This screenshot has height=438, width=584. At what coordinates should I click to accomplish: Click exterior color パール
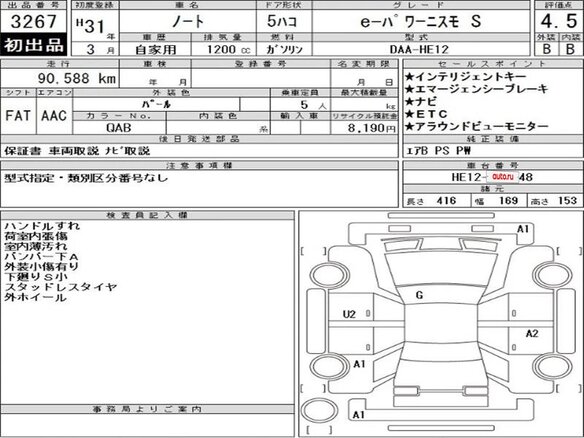point(156,104)
